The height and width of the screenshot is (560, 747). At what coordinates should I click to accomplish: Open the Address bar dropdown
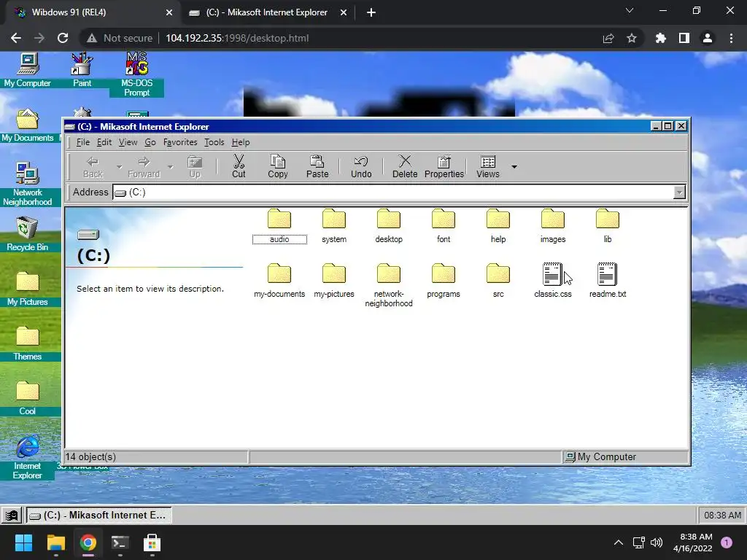click(x=679, y=192)
